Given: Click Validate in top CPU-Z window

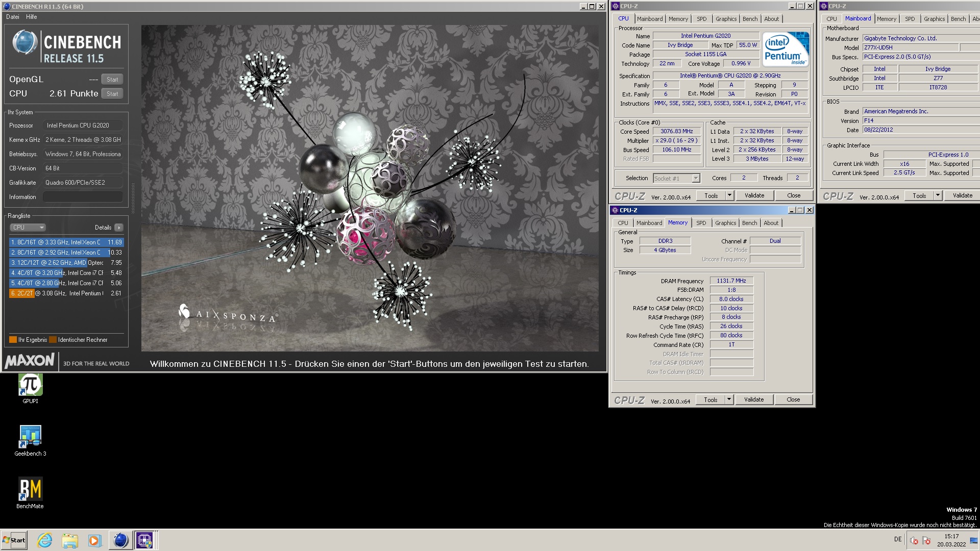Looking at the screenshot, I should click(754, 196).
